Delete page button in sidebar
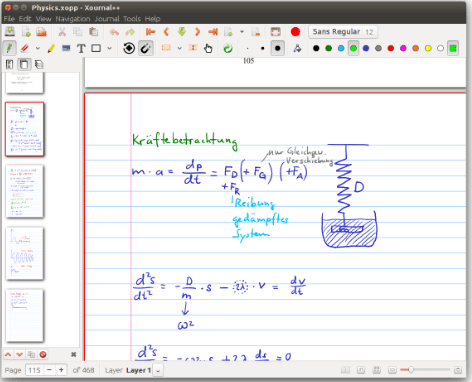Screen dimensions: 472x382 [43, 355]
